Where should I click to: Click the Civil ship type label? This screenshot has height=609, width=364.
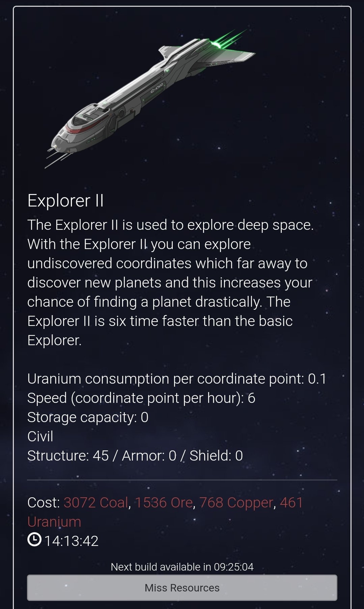[40, 437]
